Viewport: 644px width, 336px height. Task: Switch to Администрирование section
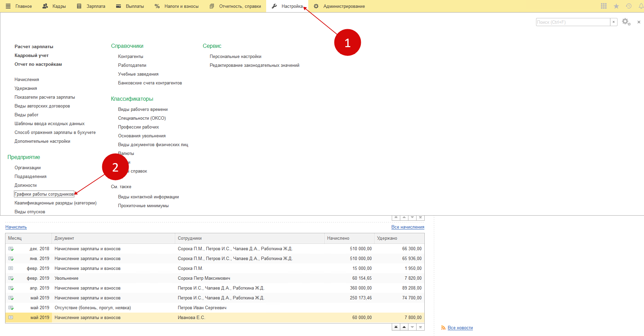tap(344, 6)
